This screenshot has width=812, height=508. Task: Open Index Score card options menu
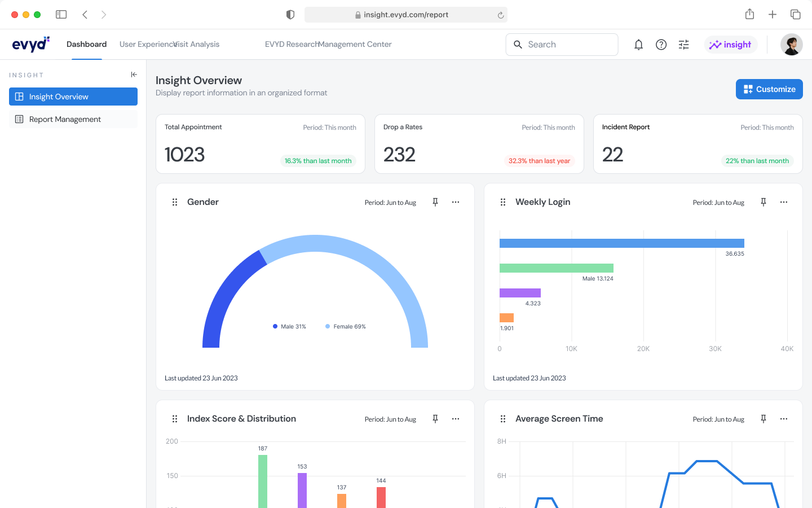pos(456,419)
